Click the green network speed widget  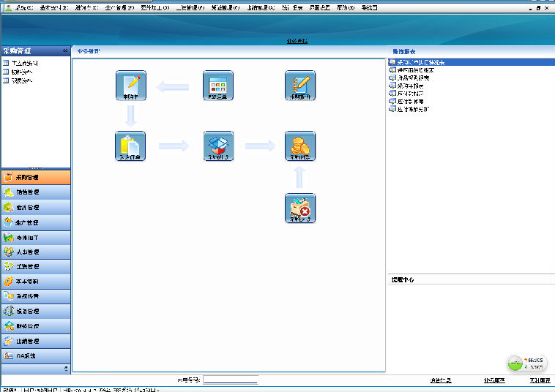click(x=526, y=363)
